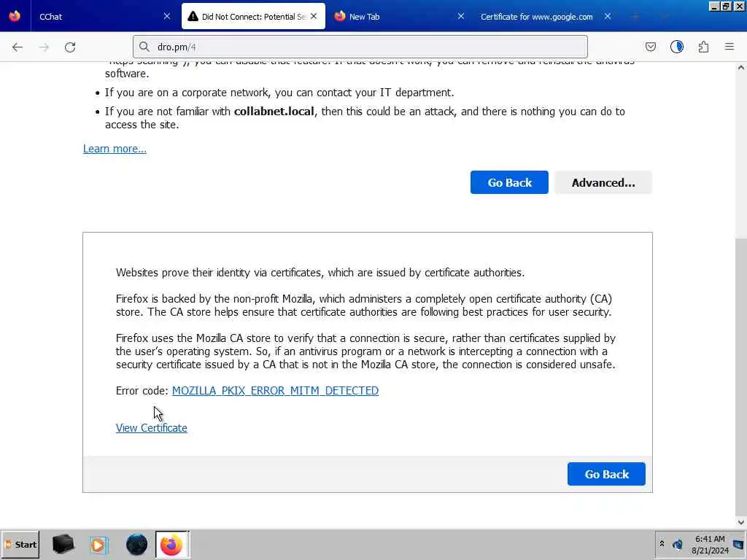
Task: Close the Certificate for www.google.com tab
Action: click(608, 16)
